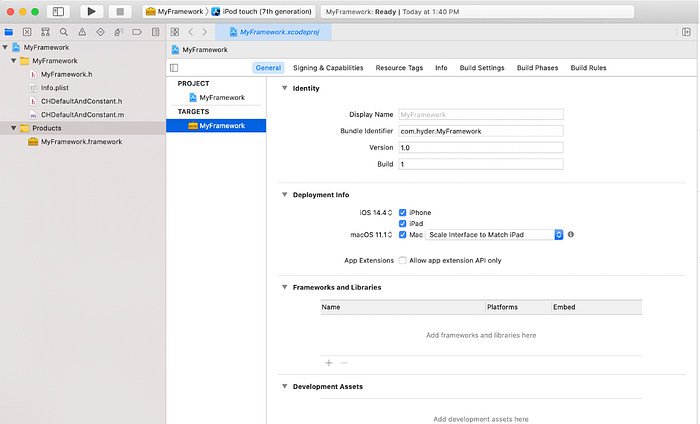Click the Bundle Identifier field
Screen dimensions: 700x424
pos(481,131)
